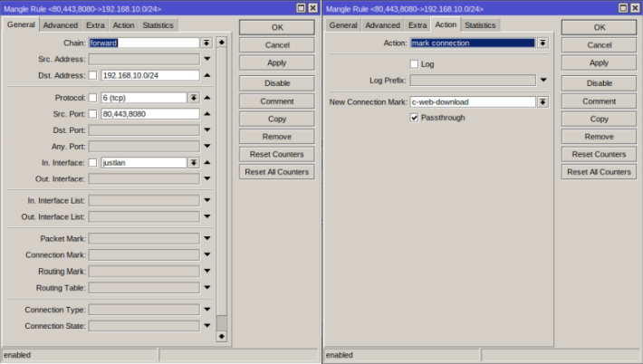
Task: Open General tab in right window
Action: (343, 25)
